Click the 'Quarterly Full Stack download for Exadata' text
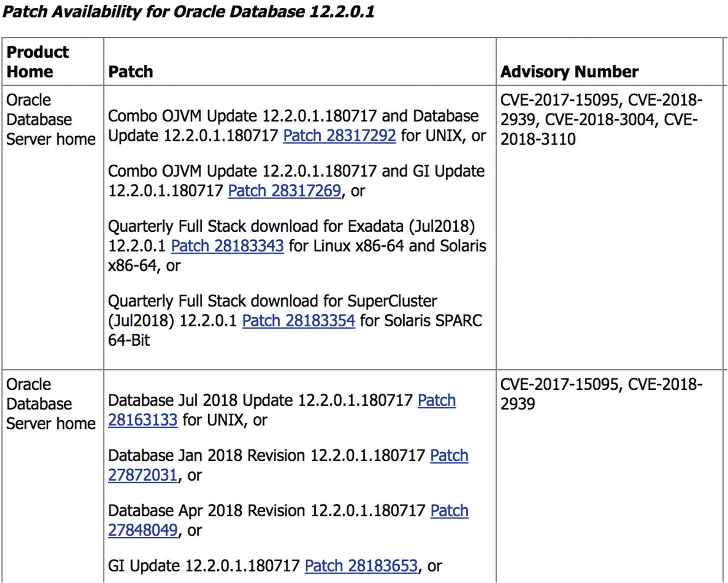Viewport: 728px width, 583px height. tap(256, 226)
